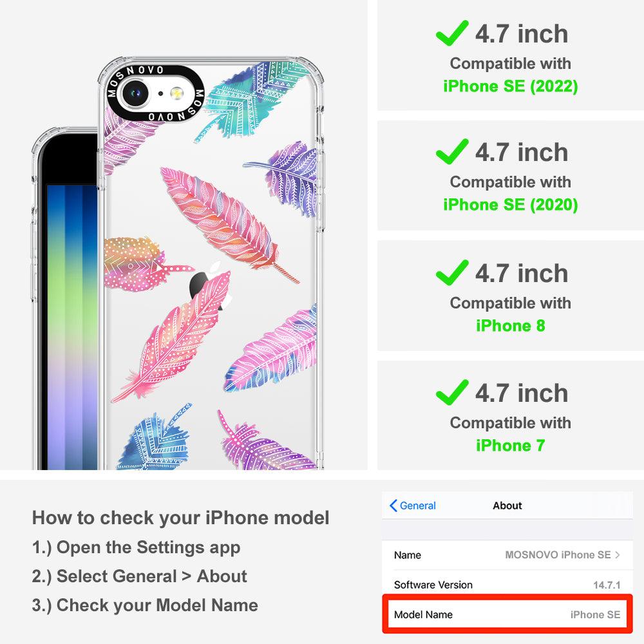Go back to General settings
The height and width of the screenshot is (644, 644).
(412, 506)
